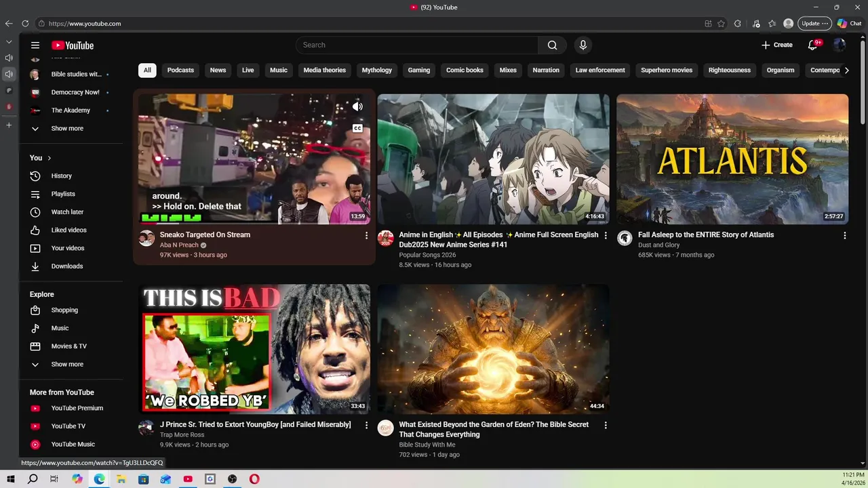Bookmark the page with the star icon
The width and height of the screenshot is (868, 488).
(x=721, y=23)
